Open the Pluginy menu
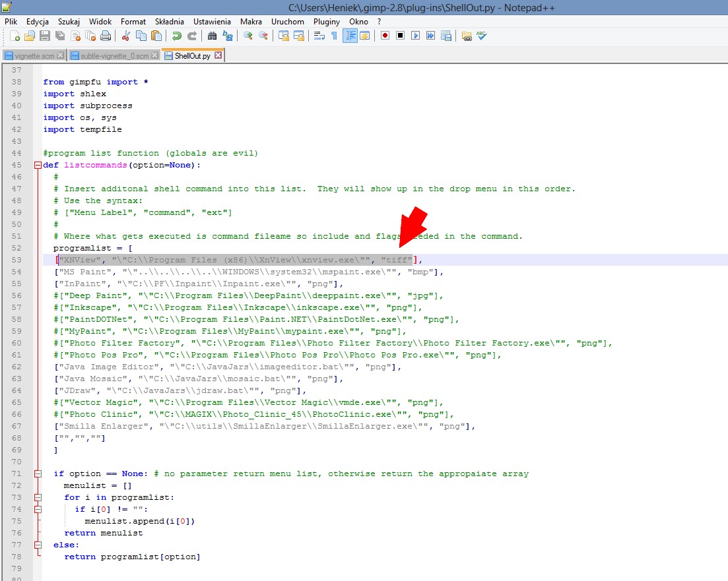Screen dimensions: 728x581 (x=326, y=21)
